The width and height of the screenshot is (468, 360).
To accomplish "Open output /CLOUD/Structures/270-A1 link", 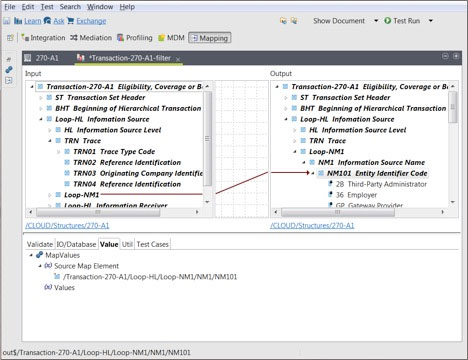I will click(312, 226).
